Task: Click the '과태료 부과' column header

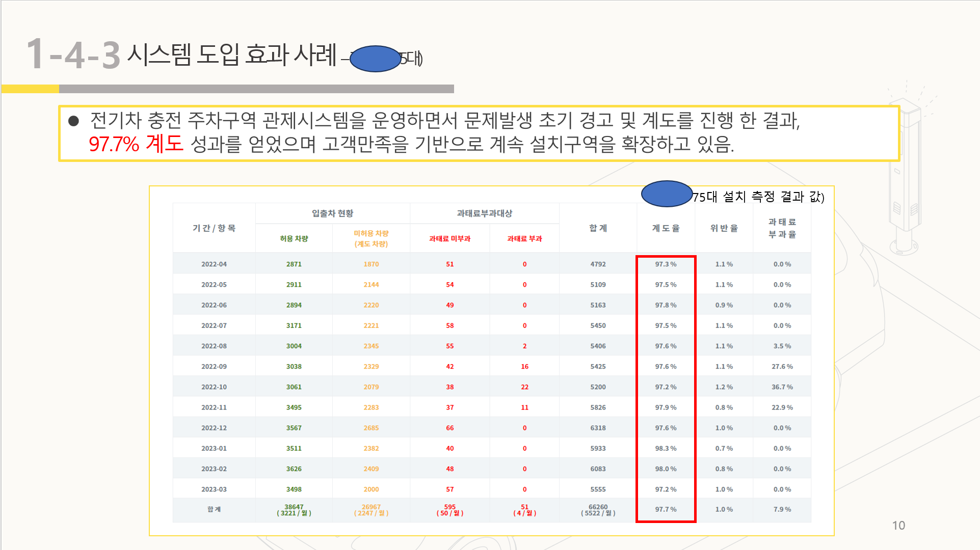Action: [524, 238]
